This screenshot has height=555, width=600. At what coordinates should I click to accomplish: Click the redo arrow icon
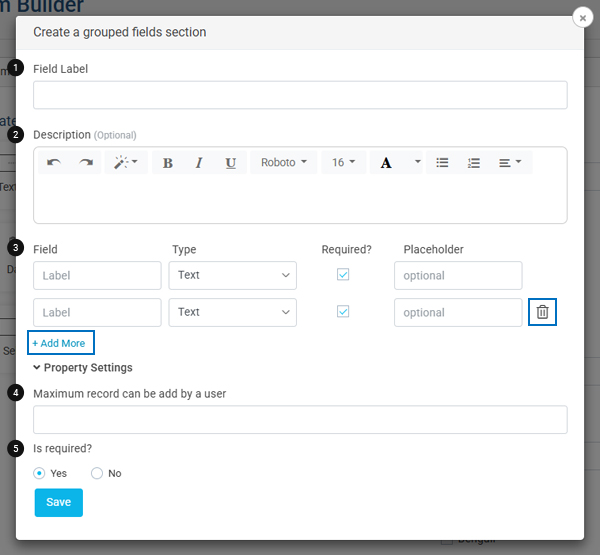pos(86,163)
